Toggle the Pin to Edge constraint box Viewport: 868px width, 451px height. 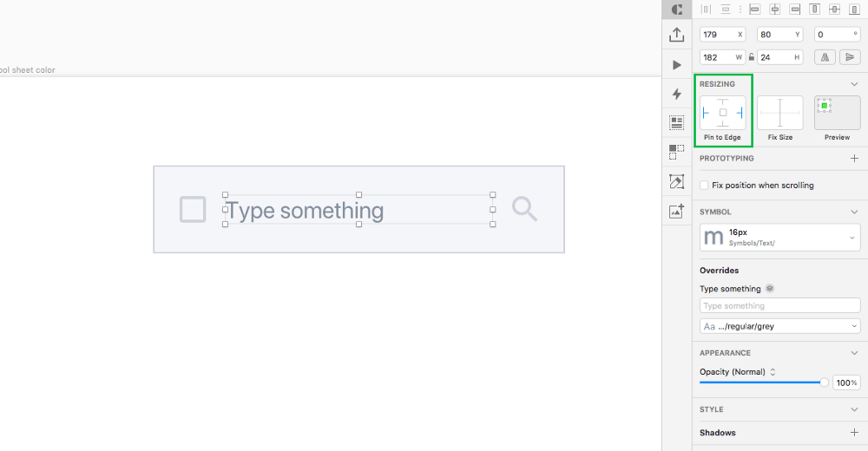click(x=722, y=113)
